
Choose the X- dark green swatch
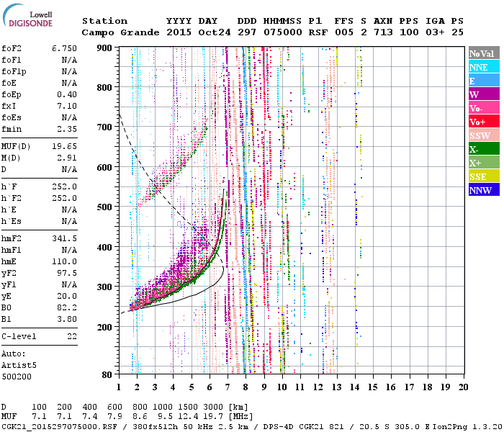click(x=484, y=149)
